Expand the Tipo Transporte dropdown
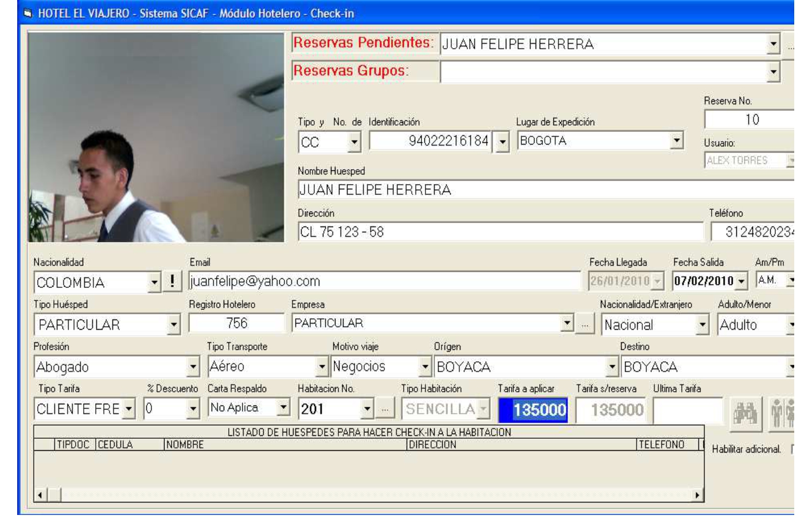The height and width of the screenshot is (523, 812). pos(322,367)
